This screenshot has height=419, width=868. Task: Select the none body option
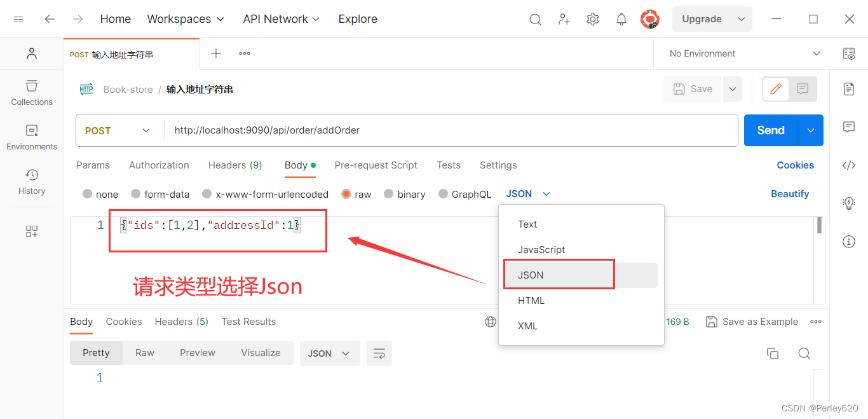(x=100, y=194)
